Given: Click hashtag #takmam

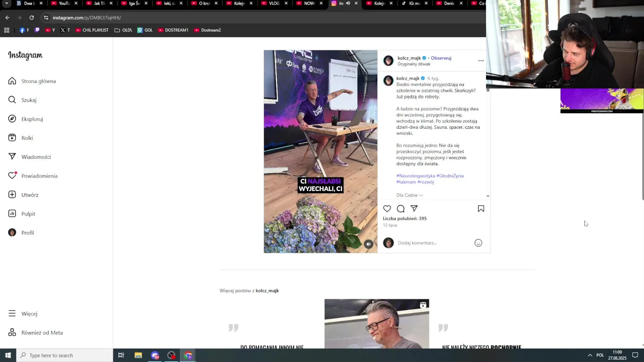Looking at the screenshot, I should (406, 182).
